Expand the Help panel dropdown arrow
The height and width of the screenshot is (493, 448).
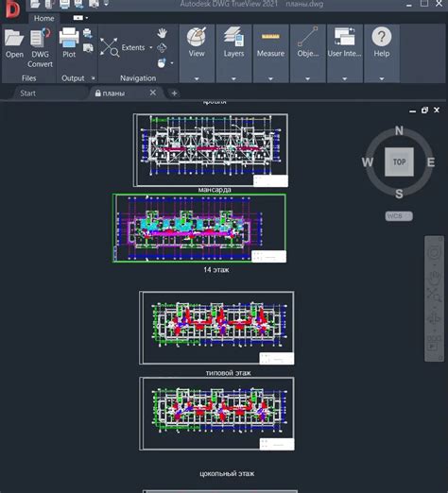click(382, 78)
